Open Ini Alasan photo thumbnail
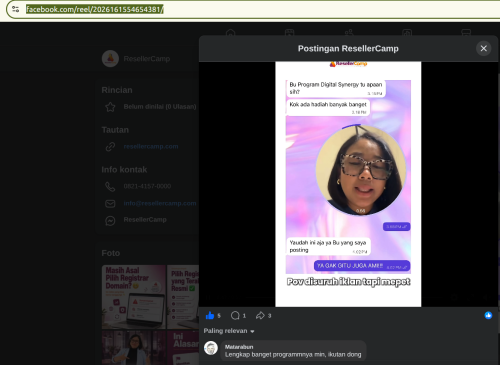This screenshot has width=500, height=365. [183, 347]
